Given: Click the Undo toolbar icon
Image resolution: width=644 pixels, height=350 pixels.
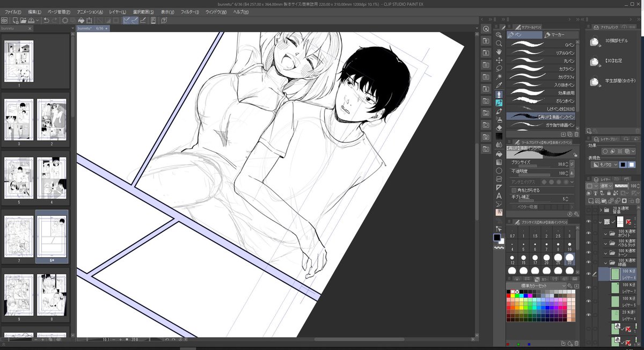Looking at the screenshot, I should 46,20.
